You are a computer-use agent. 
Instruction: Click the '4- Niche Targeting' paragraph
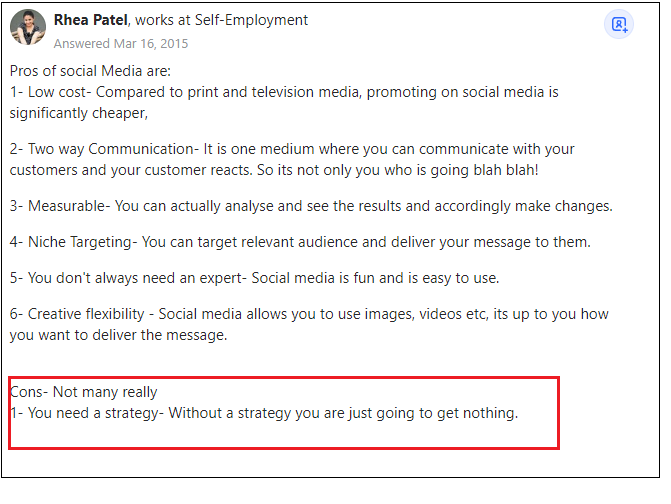300,242
